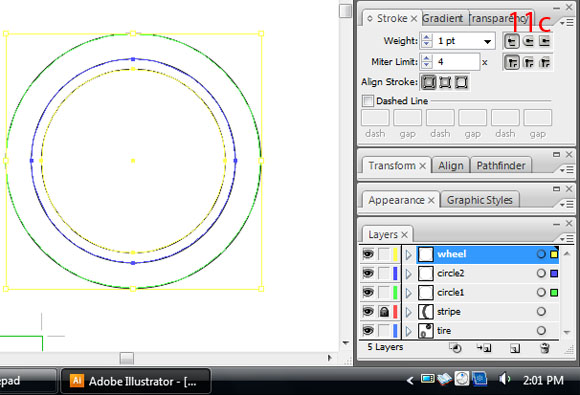Align stroke to center
The height and width of the screenshot is (395, 580).
click(428, 82)
